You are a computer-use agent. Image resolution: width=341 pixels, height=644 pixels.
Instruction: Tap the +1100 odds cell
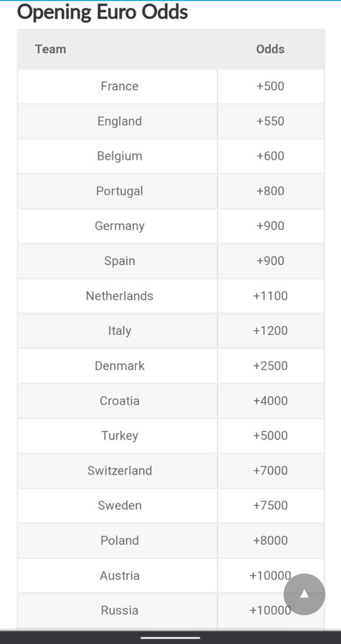270,296
